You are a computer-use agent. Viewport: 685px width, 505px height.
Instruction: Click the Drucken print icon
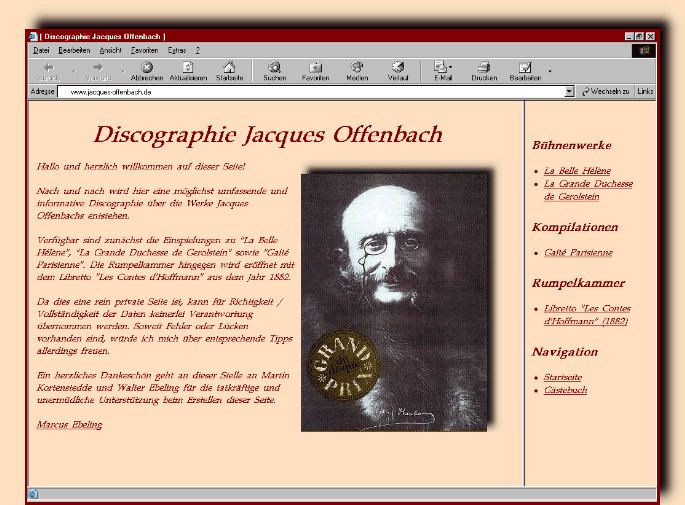(x=484, y=67)
